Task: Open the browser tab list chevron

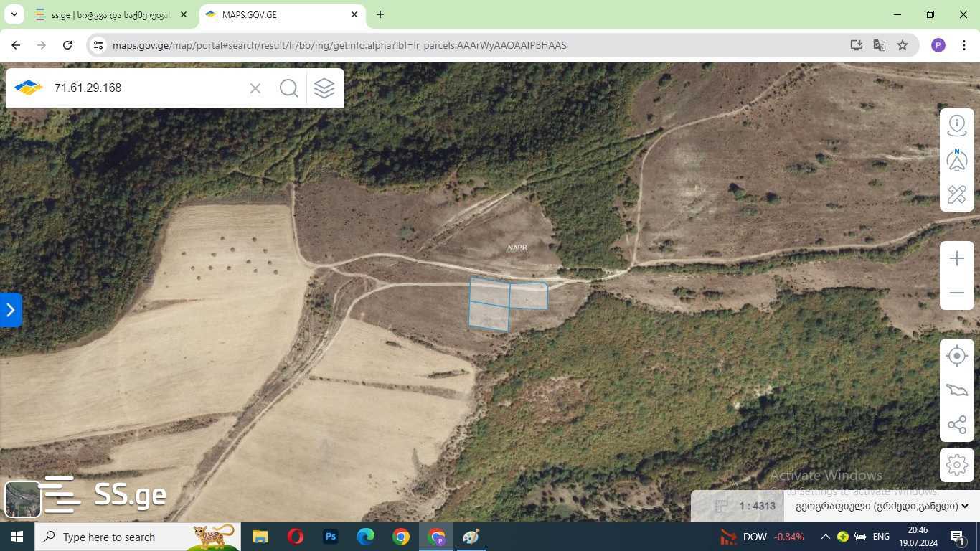Action: 14,14
